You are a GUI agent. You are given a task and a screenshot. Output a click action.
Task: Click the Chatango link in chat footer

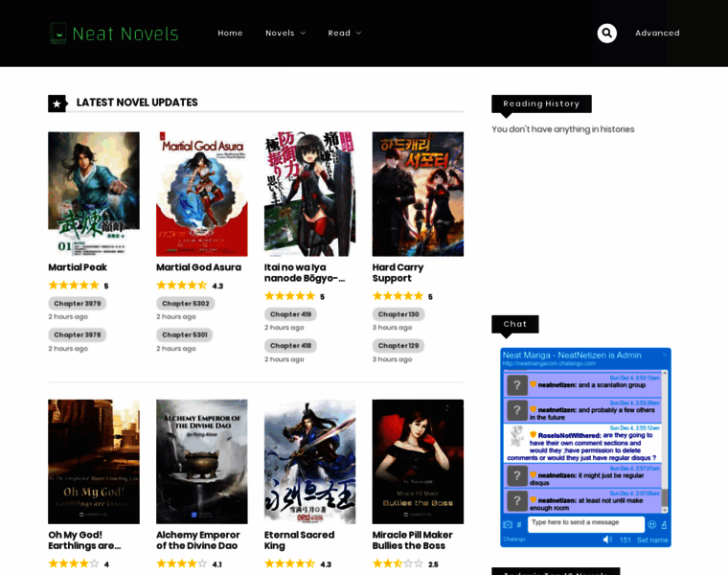pyautogui.click(x=514, y=540)
